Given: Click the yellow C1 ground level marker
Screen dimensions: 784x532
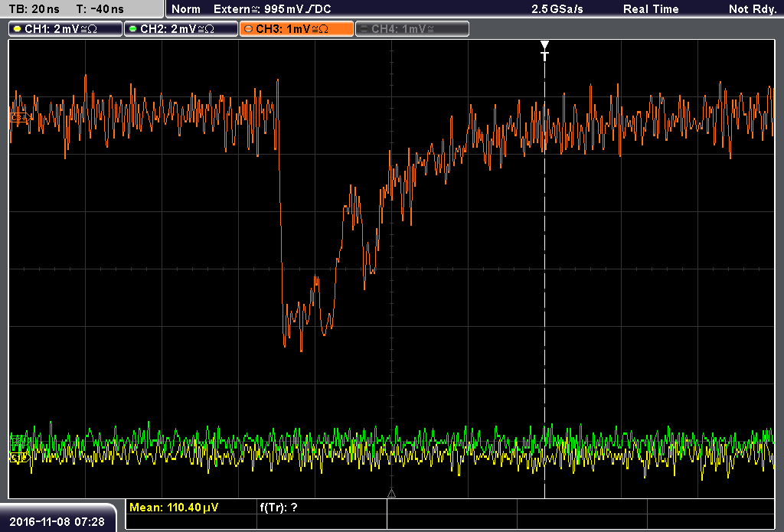Looking at the screenshot, I should (19, 457).
